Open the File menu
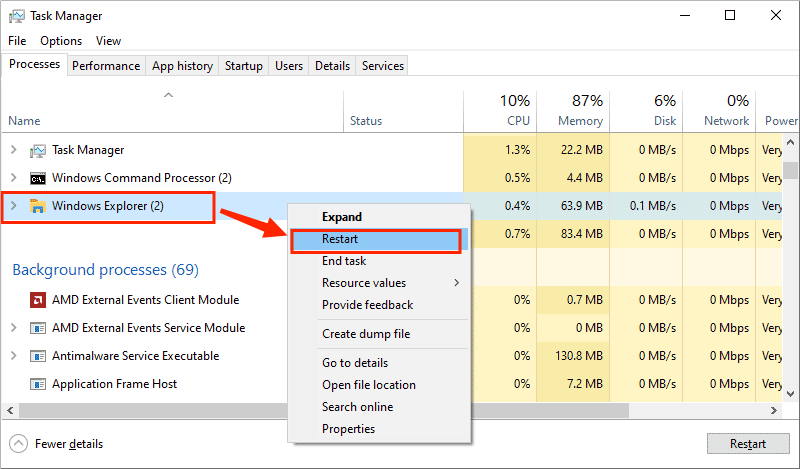The height and width of the screenshot is (469, 800). pos(17,41)
